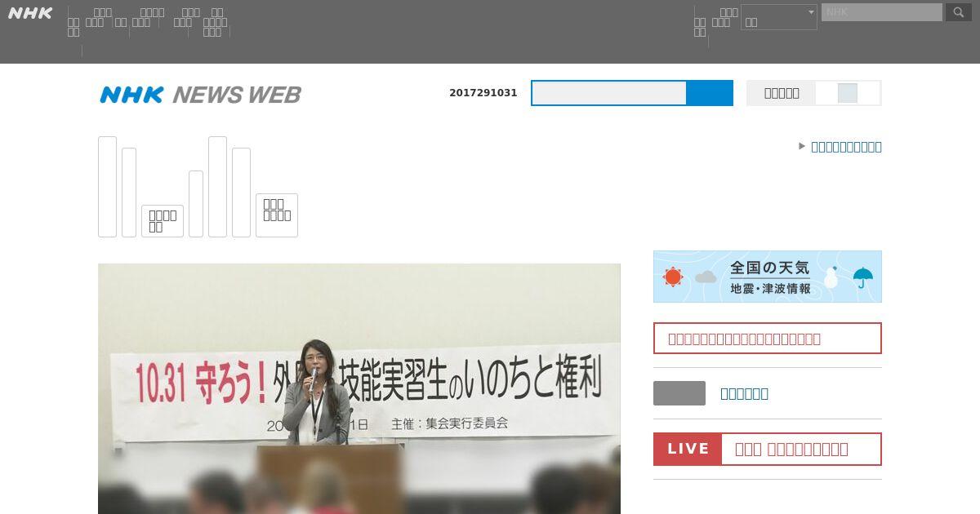The height and width of the screenshot is (514, 980).
Task: Click the gray rectangular button below the red-bordered box
Action: (679, 393)
